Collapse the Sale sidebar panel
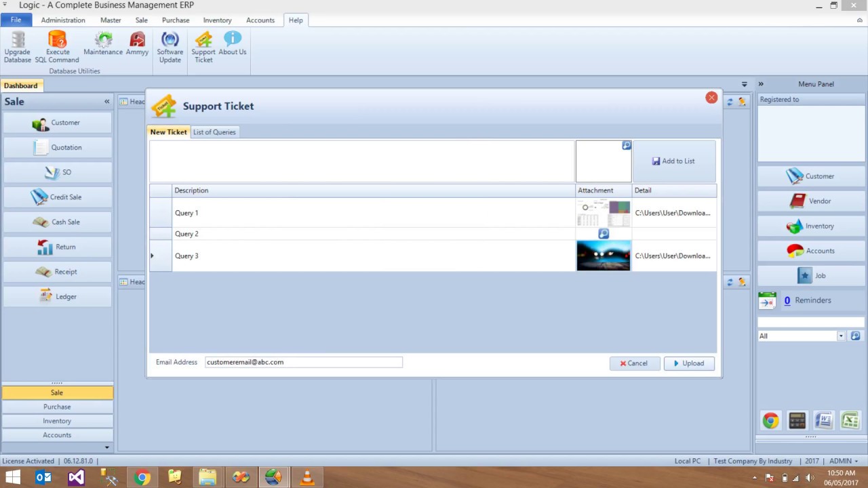868x488 pixels. point(106,102)
